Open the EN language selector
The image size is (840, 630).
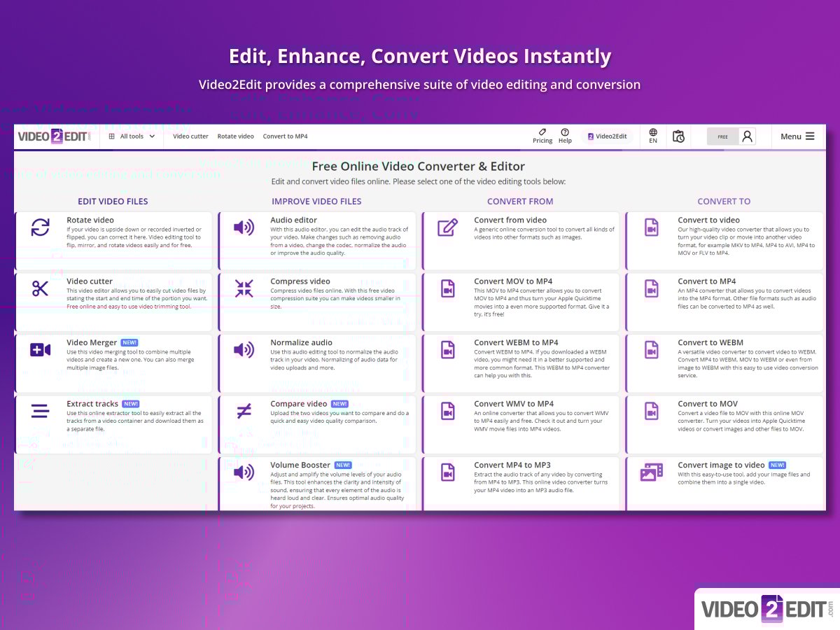(652, 136)
